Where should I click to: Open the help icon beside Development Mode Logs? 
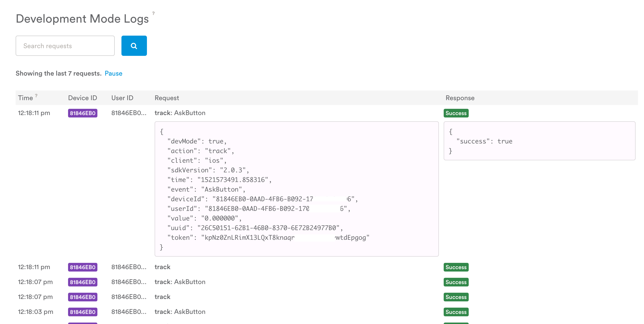tap(153, 13)
